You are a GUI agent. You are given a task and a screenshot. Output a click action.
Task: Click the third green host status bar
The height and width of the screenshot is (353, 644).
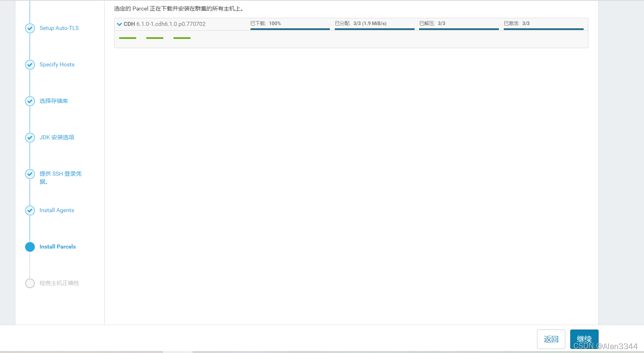182,38
